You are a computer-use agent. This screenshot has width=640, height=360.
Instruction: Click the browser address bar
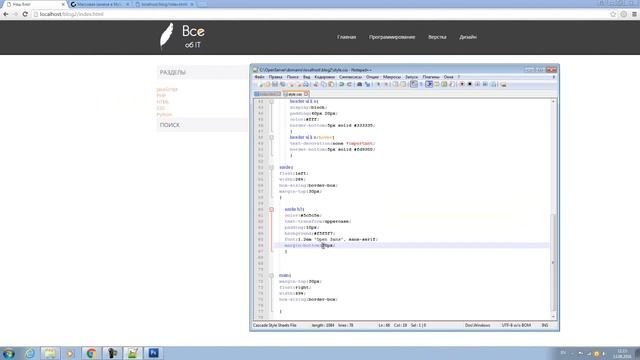pos(320,14)
